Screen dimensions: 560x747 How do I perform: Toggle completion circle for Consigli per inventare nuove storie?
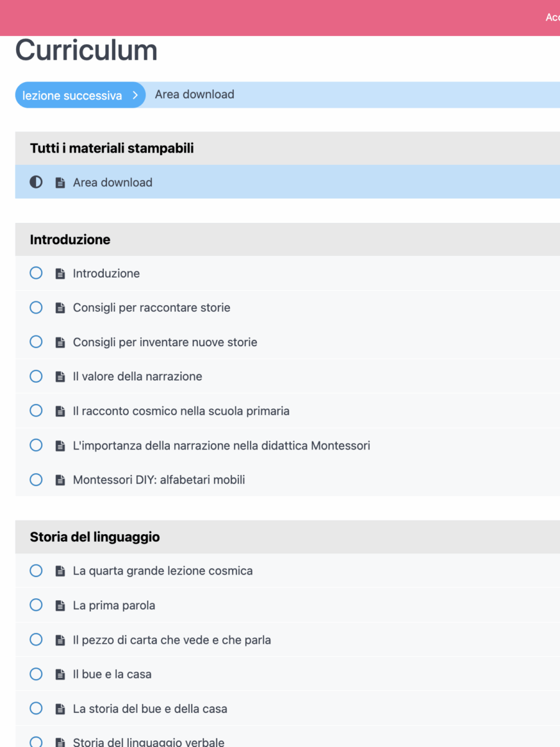click(x=36, y=342)
